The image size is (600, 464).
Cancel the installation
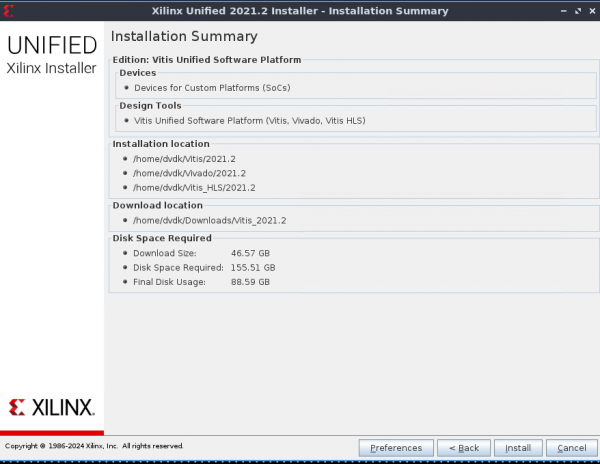click(571, 448)
